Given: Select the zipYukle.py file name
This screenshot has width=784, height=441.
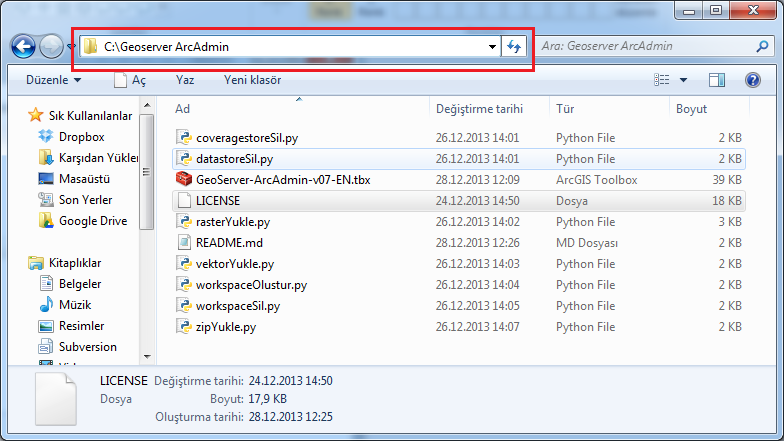Looking at the screenshot, I should pyautogui.click(x=226, y=327).
